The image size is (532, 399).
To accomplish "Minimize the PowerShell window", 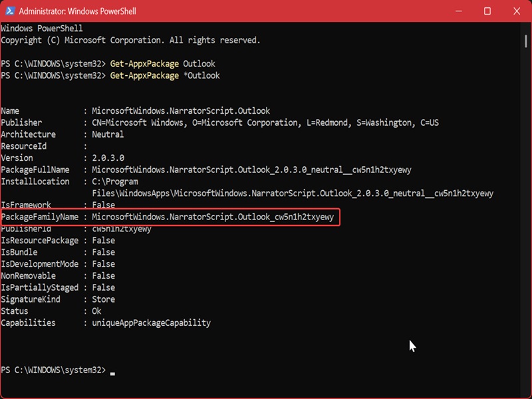I will [x=459, y=11].
